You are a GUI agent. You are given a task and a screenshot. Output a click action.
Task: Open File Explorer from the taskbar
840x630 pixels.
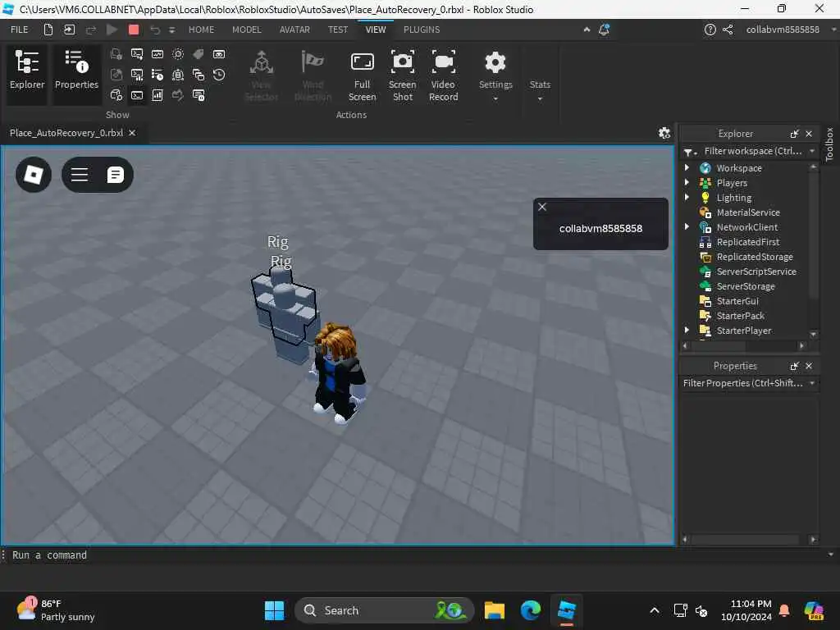tap(495, 610)
